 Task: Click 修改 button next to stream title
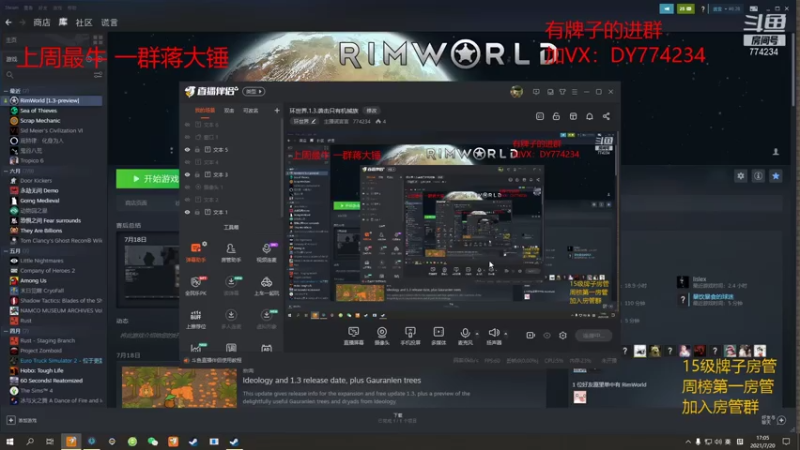pos(371,111)
